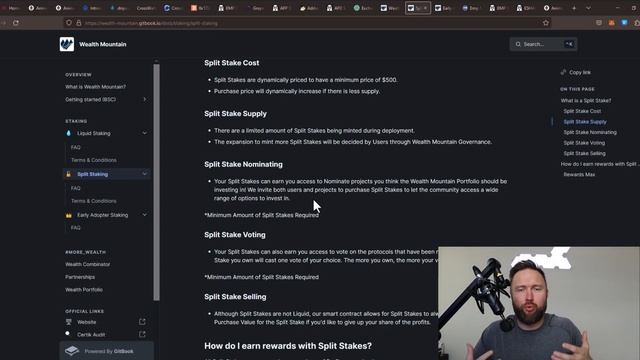The width and height of the screenshot is (640, 360).
Task: Jump to Split Stake Voting in page outline
Action: 584,143
